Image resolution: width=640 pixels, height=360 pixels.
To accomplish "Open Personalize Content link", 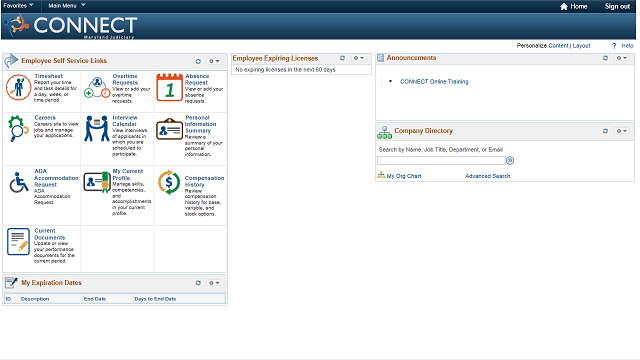I will click(558, 46).
